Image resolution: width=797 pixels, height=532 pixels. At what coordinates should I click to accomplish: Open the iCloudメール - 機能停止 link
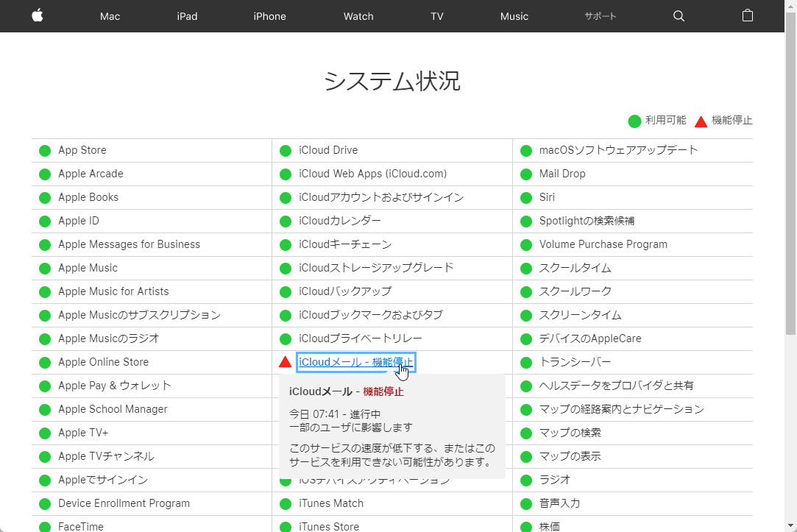point(356,361)
